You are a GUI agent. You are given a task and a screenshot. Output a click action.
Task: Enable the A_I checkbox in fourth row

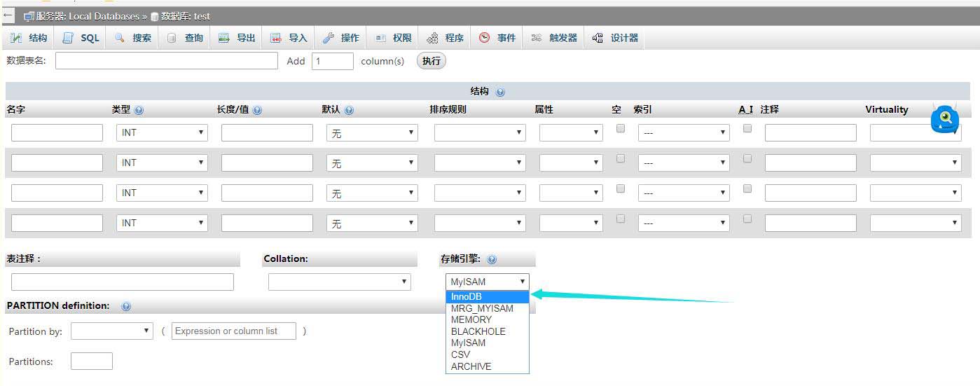click(x=747, y=219)
